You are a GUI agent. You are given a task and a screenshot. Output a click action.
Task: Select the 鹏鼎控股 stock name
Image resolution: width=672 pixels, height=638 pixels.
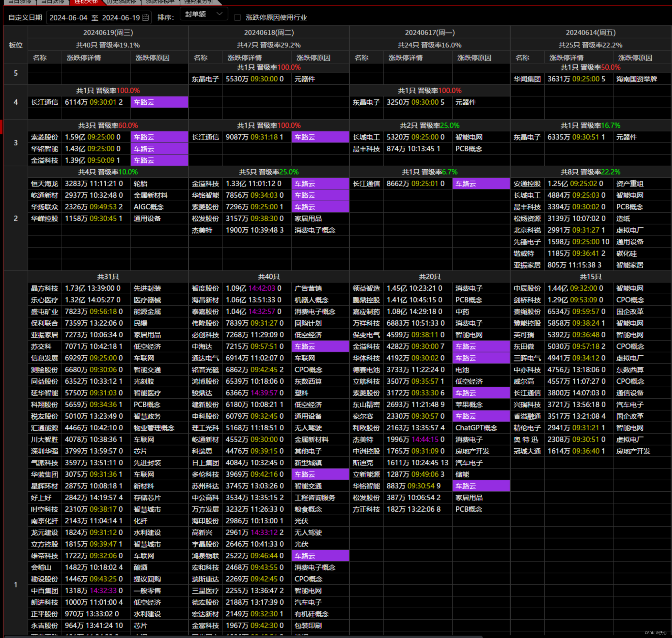366,300
